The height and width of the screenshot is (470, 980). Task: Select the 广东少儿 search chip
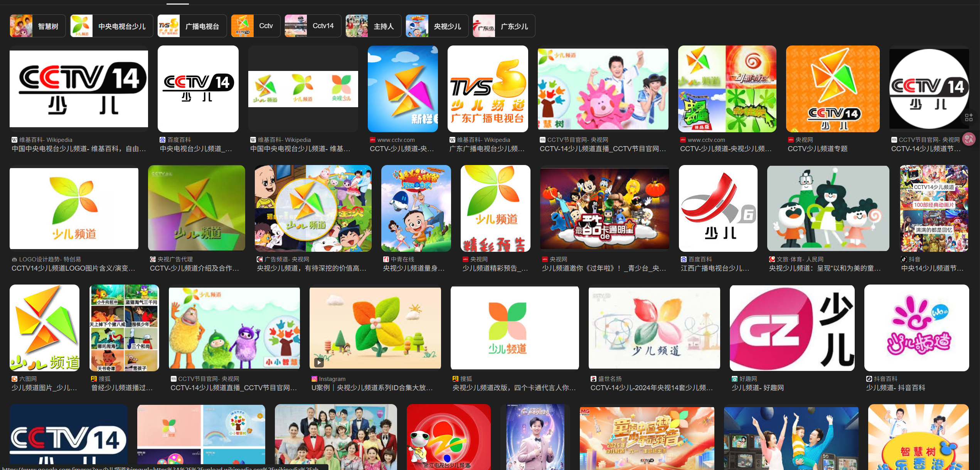coord(503,26)
